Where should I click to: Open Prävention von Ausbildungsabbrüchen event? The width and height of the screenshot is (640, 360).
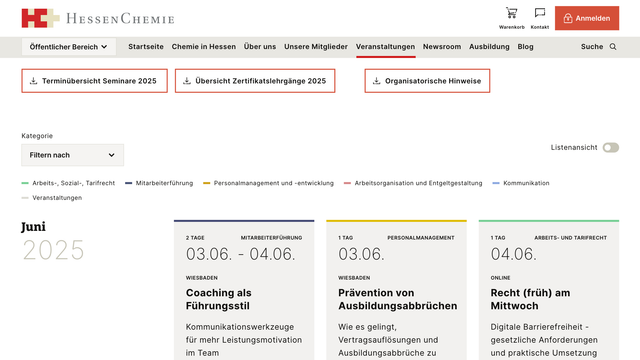tap(398, 299)
